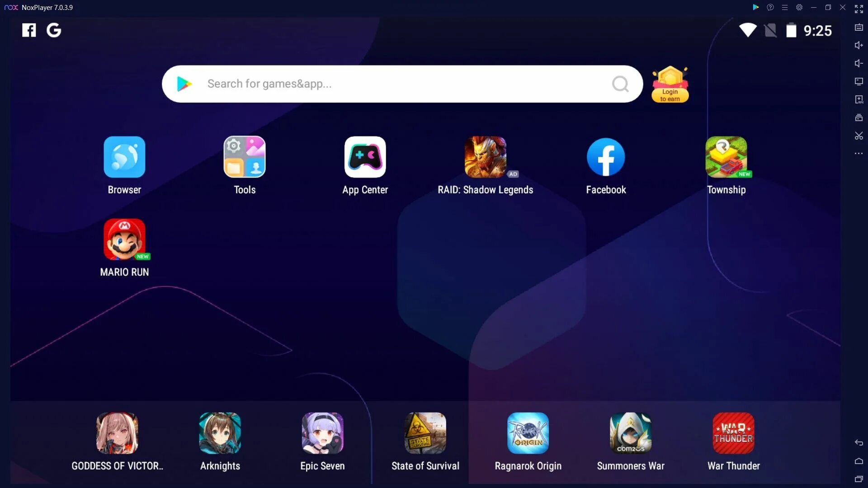Launch RAID: Shadow Legends game
Screen dimensions: 868x488
click(x=485, y=157)
